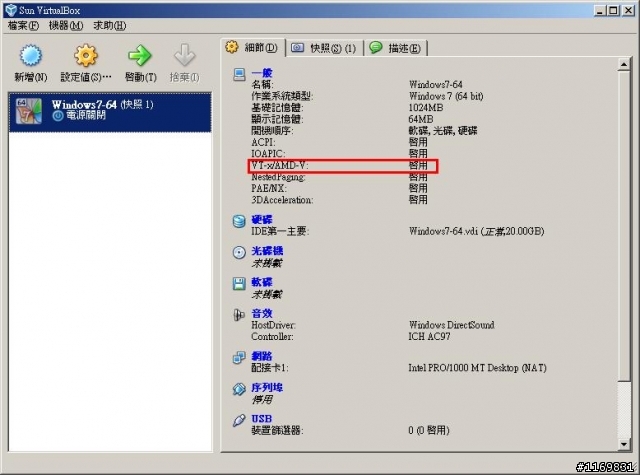This screenshot has height=475, width=640.
Task: Click the IOAPIC label
Action: click(x=268, y=153)
